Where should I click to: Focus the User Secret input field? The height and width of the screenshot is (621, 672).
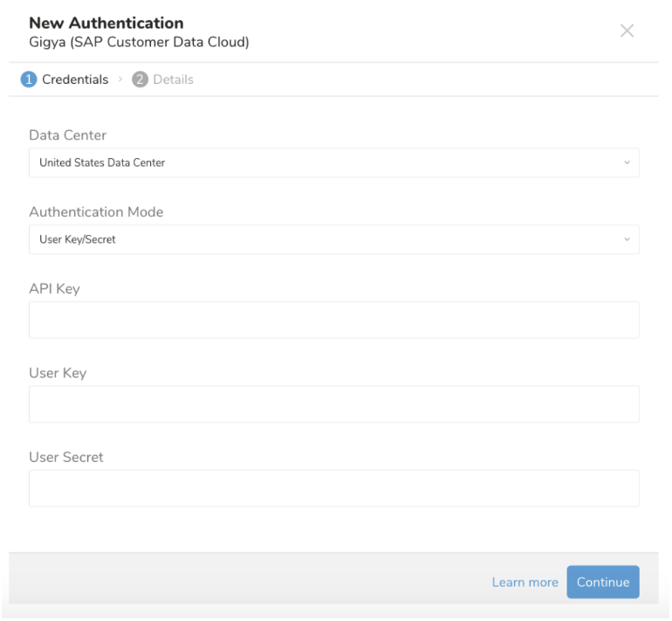point(333,488)
